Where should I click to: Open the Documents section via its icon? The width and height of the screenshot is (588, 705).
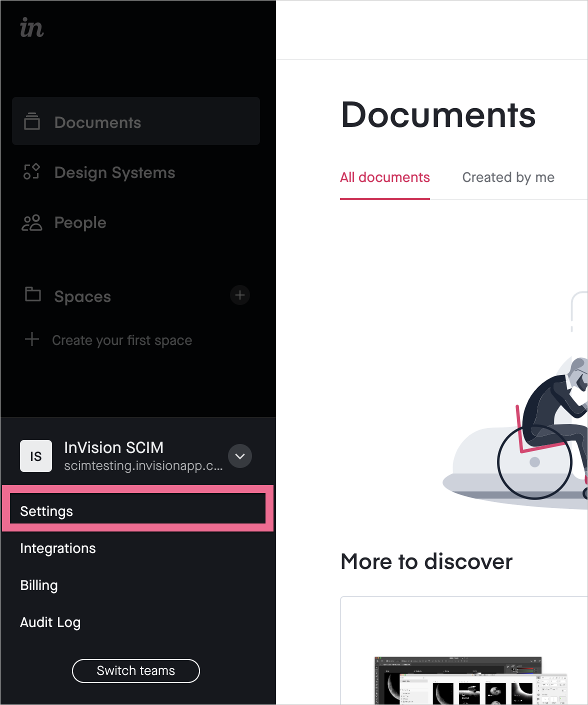click(32, 121)
